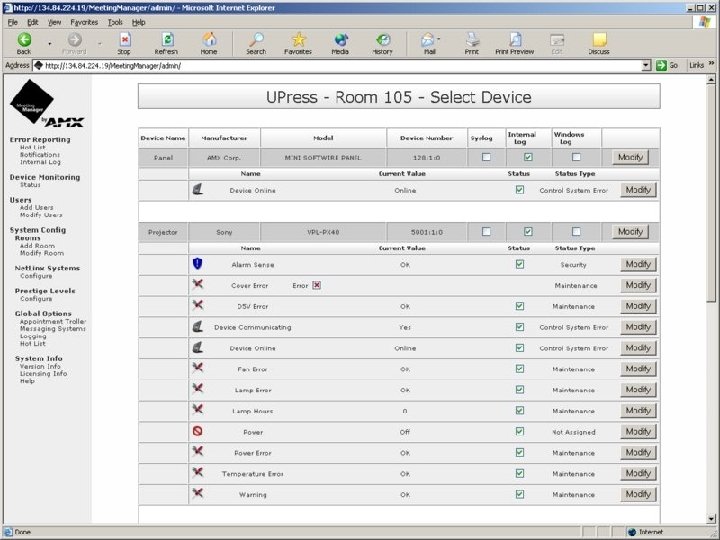Open the File menu

[x=13, y=22]
